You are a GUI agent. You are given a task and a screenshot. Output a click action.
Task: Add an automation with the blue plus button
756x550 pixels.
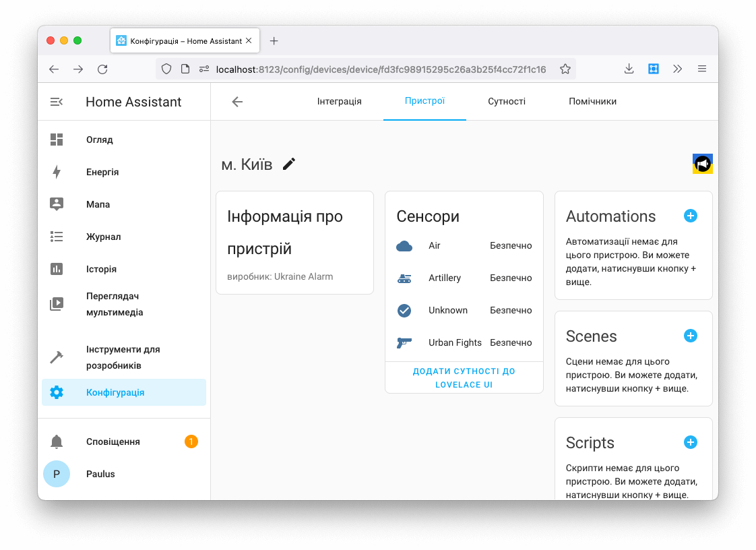pyautogui.click(x=690, y=216)
